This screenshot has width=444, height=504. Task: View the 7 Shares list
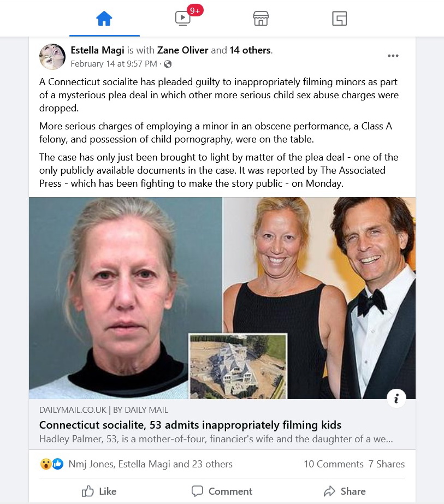pos(387,464)
